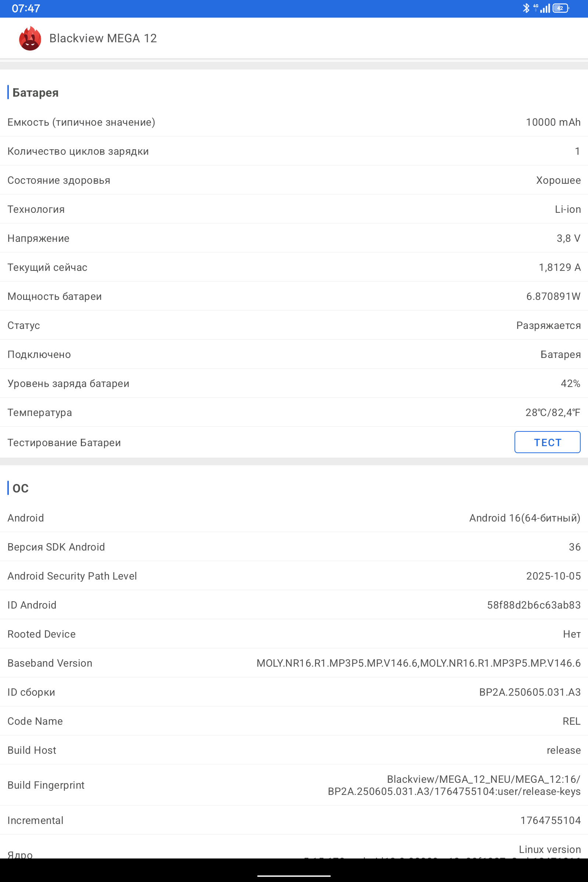Tap the Android 16 version row
The height and width of the screenshot is (882, 588).
pos(294,518)
